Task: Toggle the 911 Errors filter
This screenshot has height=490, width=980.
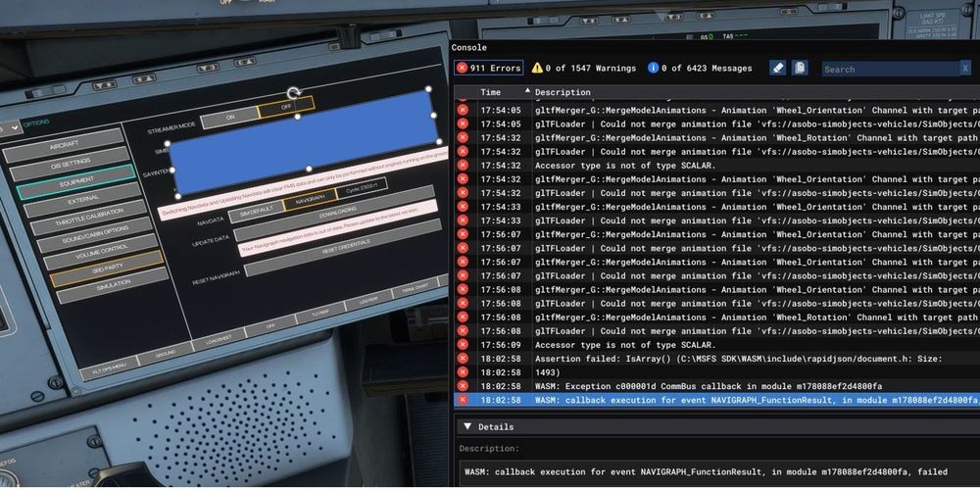Action: [489, 69]
